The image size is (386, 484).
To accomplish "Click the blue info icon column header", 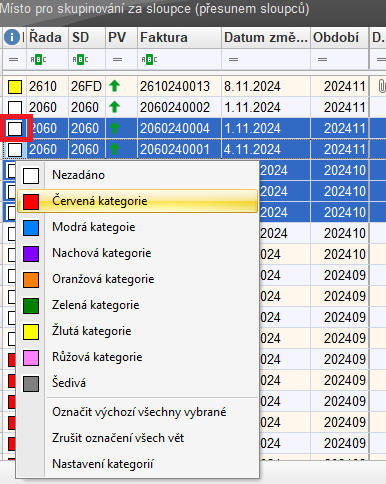I will coord(12,37).
